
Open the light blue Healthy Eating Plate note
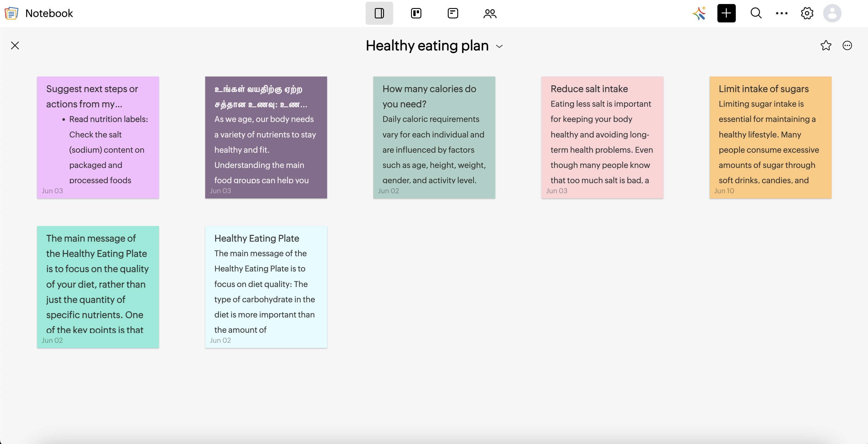[266, 287]
